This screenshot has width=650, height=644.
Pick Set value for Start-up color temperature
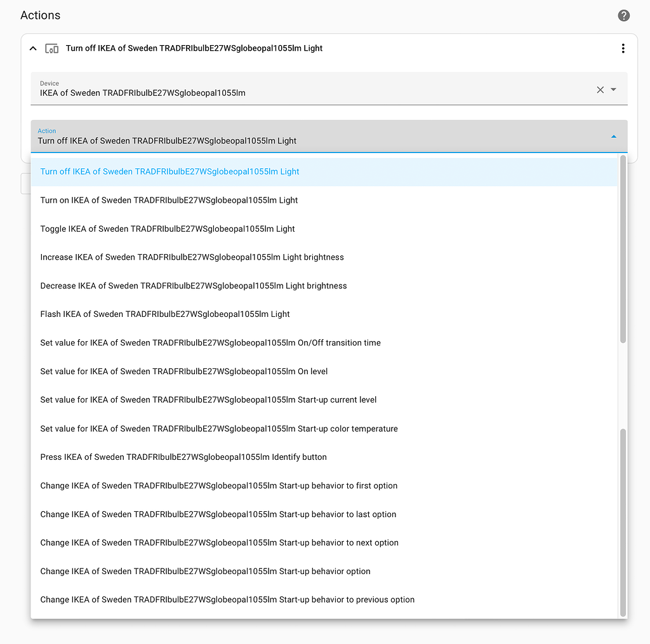click(324, 429)
